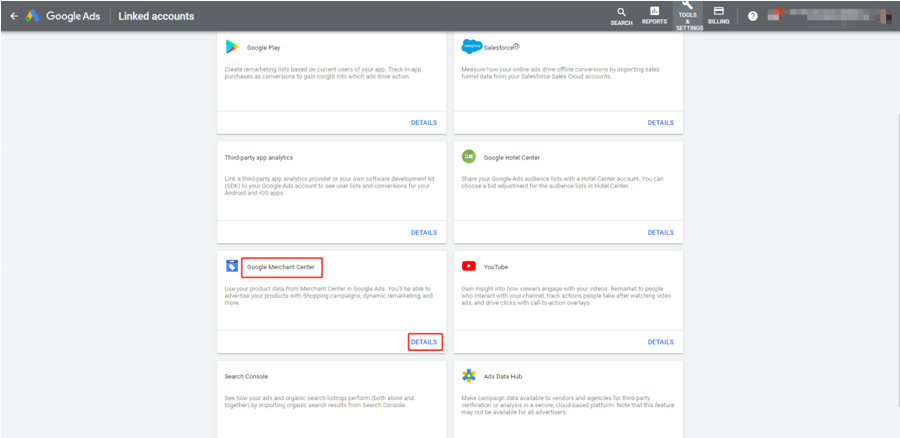The image size is (900, 438).
Task: Click the Salesforce card title
Action: click(501, 48)
